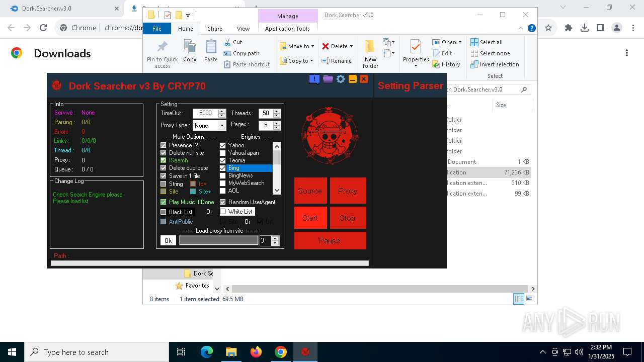This screenshot has width=644, height=362.
Task: Open the purple folder icon in Dork Searcher
Action: pyautogui.click(x=328, y=79)
